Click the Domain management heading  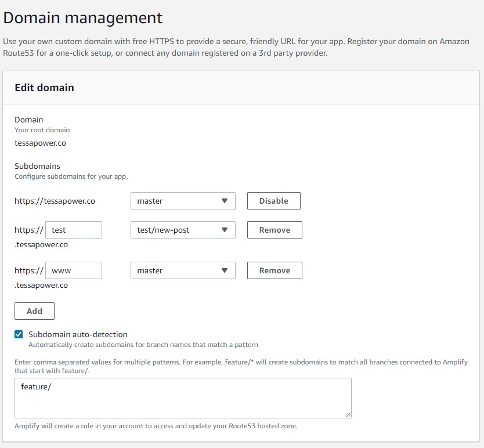(83, 18)
